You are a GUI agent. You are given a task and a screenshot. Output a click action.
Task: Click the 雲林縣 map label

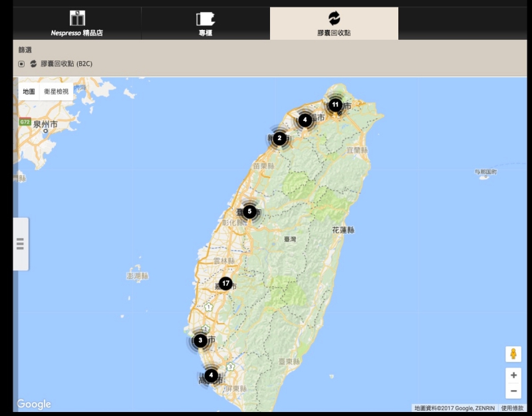[224, 260]
